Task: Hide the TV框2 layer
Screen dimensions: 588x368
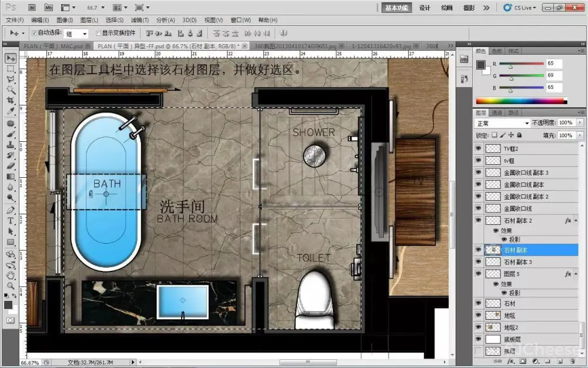Action: pyautogui.click(x=478, y=149)
